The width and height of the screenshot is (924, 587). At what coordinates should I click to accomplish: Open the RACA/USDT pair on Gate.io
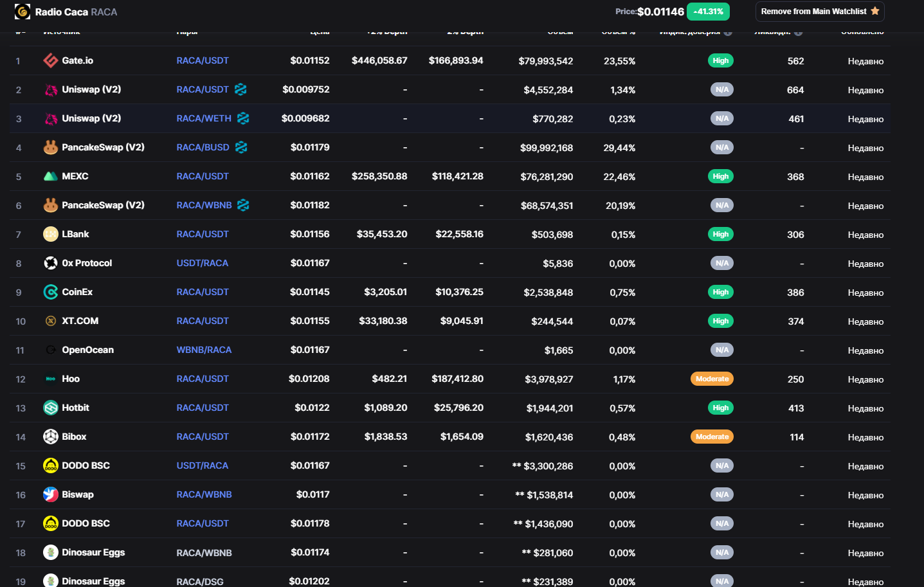pyautogui.click(x=203, y=60)
